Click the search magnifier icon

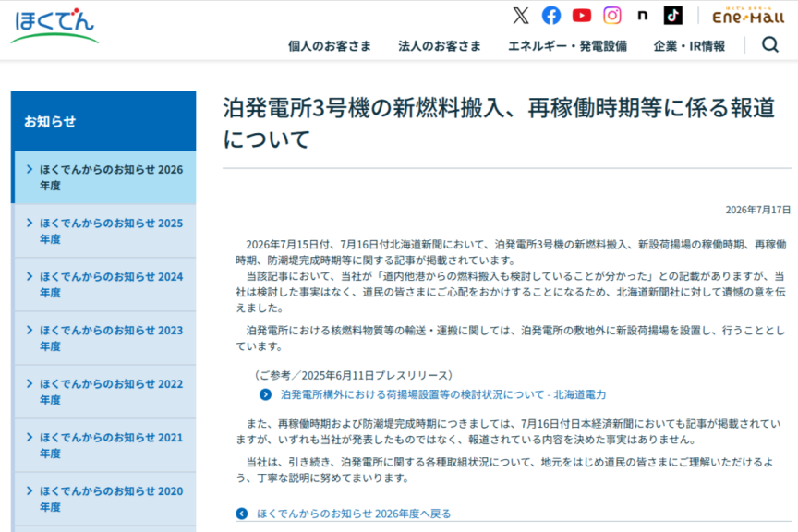click(770, 45)
